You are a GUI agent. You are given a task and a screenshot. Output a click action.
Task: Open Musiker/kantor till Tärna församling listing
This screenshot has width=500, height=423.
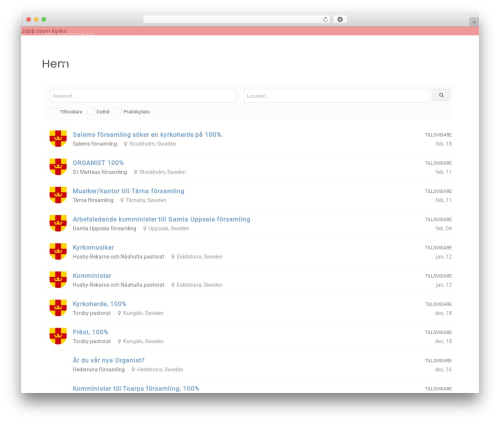pyautogui.click(x=128, y=191)
